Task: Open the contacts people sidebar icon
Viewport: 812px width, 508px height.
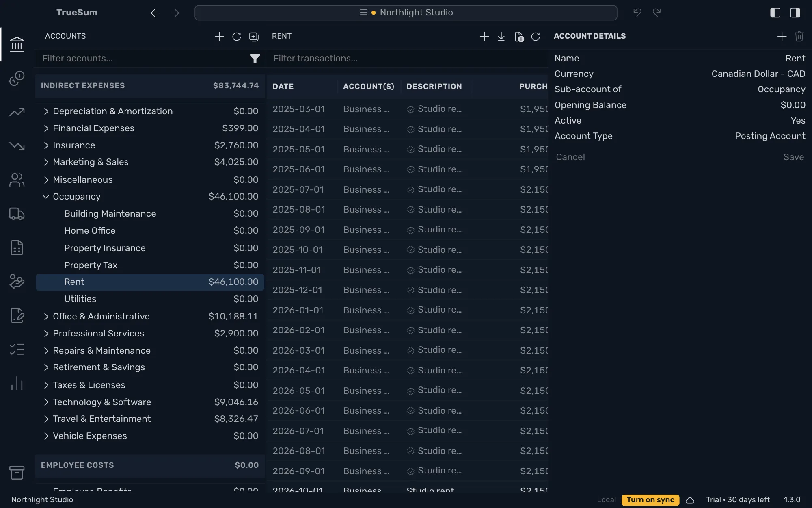Action: pos(17,180)
